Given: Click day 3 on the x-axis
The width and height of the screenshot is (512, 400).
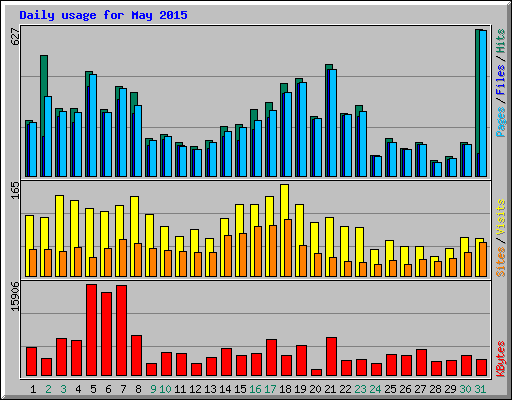Looking at the screenshot, I should 63,389.
